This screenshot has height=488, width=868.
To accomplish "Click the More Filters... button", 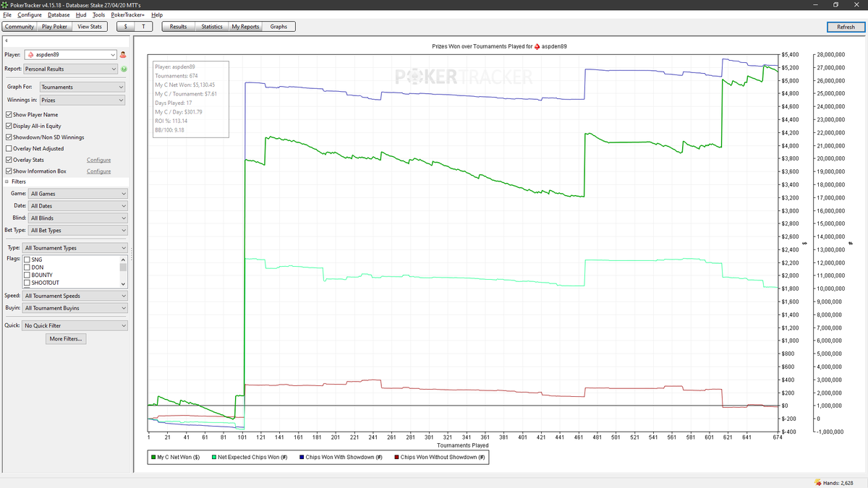I will [x=66, y=338].
